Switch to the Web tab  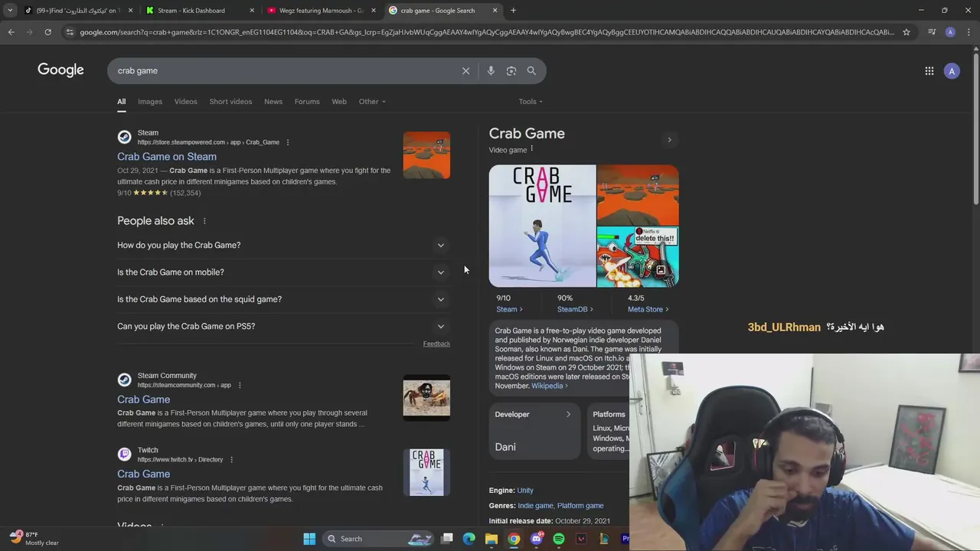339,102
